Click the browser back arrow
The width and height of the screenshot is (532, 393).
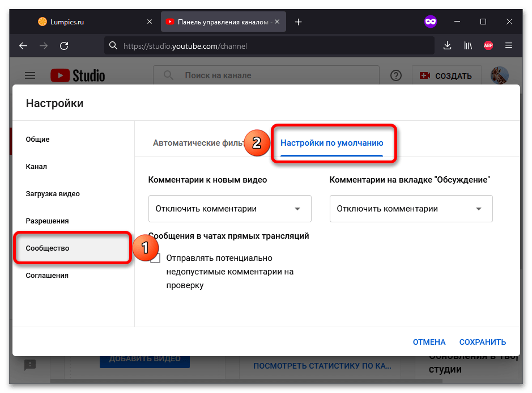[23, 45]
